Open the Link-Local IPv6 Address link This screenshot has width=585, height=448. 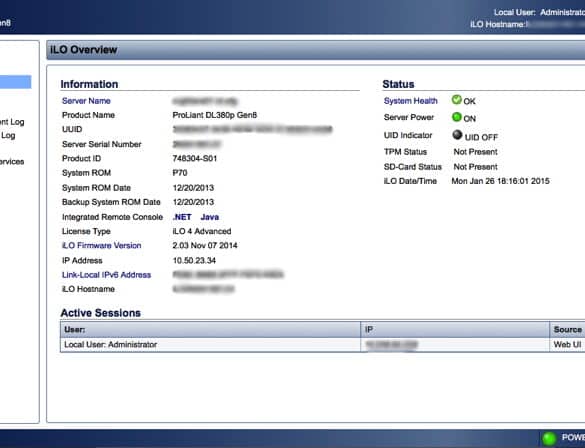pos(106,275)
